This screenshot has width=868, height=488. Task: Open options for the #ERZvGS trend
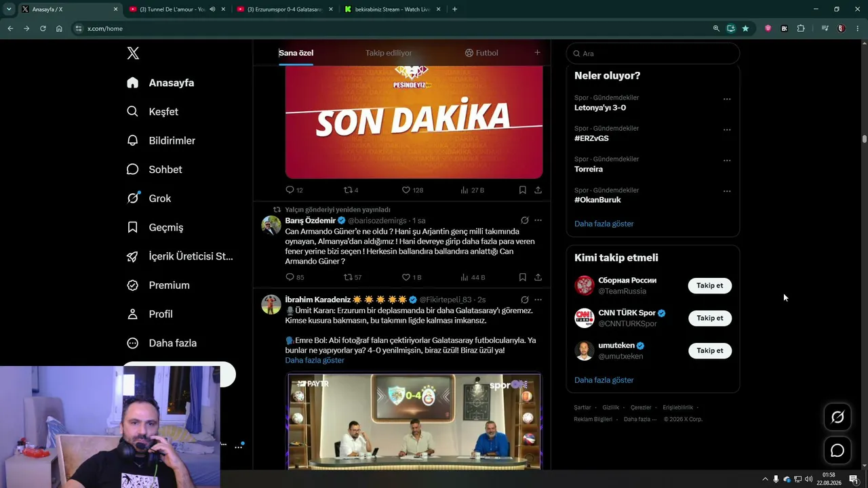point(727,129)
